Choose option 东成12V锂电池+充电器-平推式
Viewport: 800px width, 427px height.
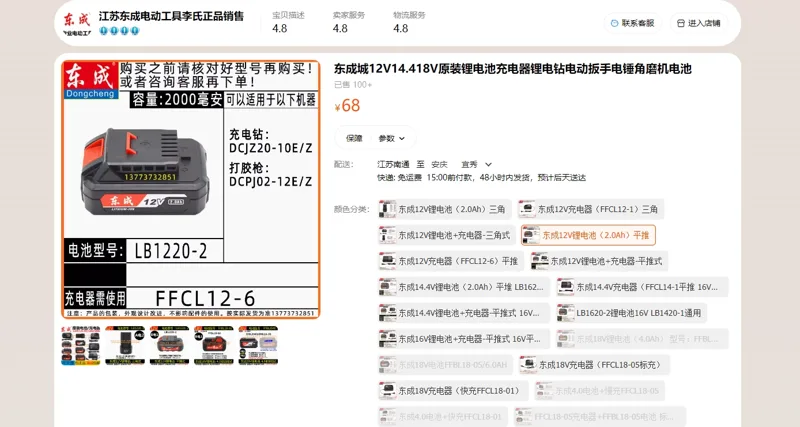(599, 261)
